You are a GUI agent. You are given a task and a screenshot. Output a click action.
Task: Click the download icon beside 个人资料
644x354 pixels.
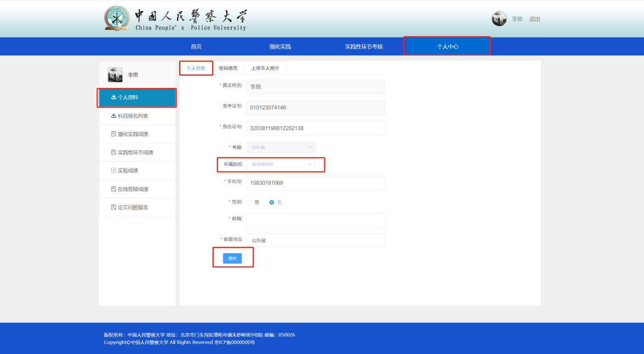coord(114,97)
